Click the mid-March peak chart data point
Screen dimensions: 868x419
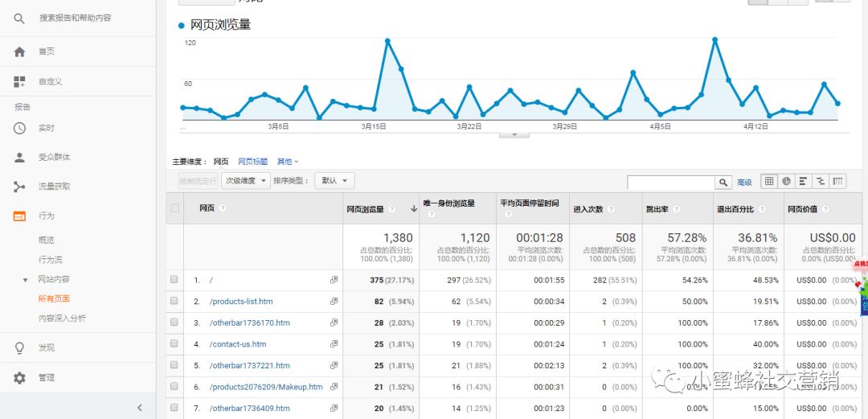coord(387,41)
